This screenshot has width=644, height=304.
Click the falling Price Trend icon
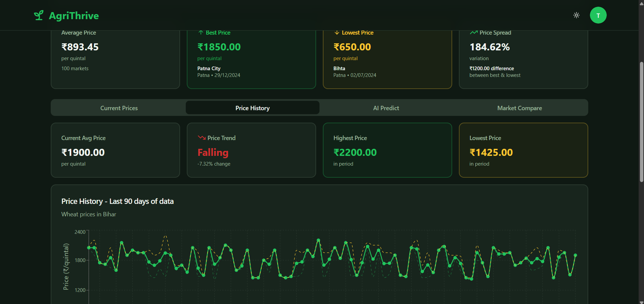[x=202, y=138]
